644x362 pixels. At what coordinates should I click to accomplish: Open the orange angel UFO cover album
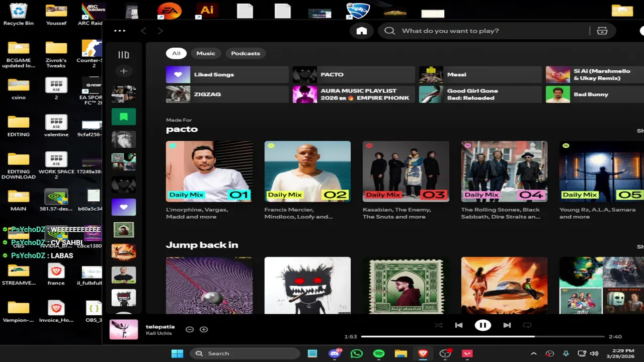pos(504,286)
